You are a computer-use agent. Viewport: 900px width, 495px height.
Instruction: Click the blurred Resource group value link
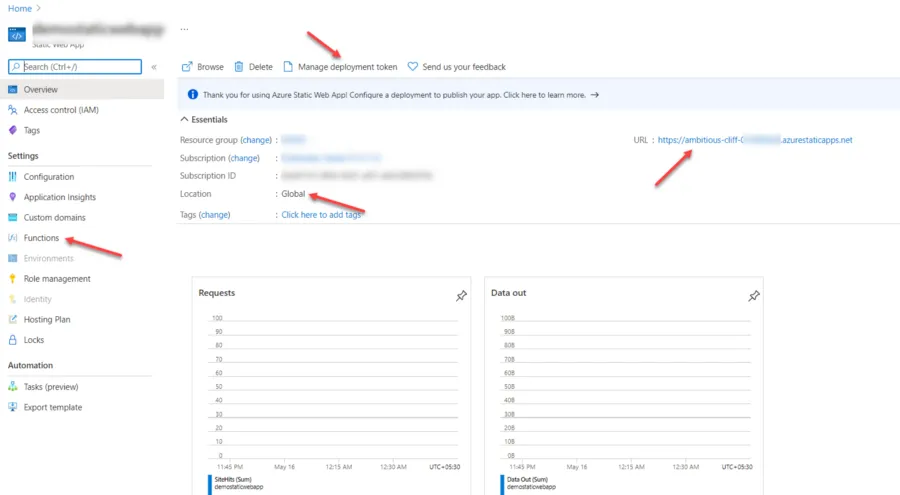(x=293, y=140)
